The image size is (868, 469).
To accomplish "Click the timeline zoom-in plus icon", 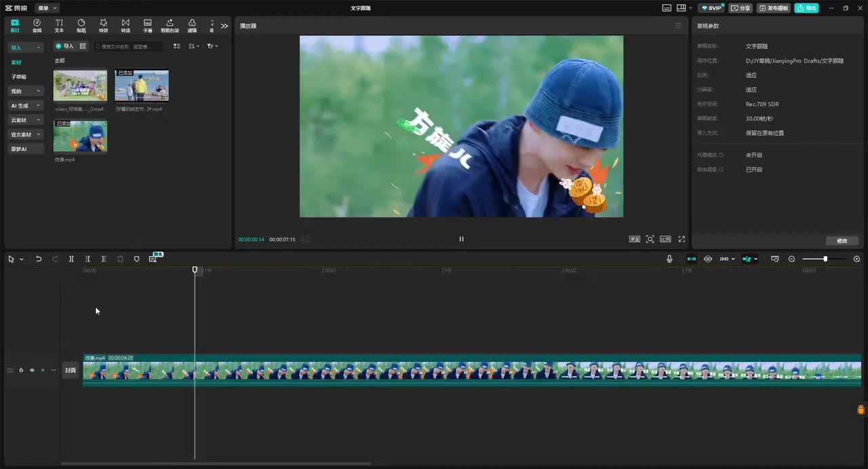I will point(856,259).
